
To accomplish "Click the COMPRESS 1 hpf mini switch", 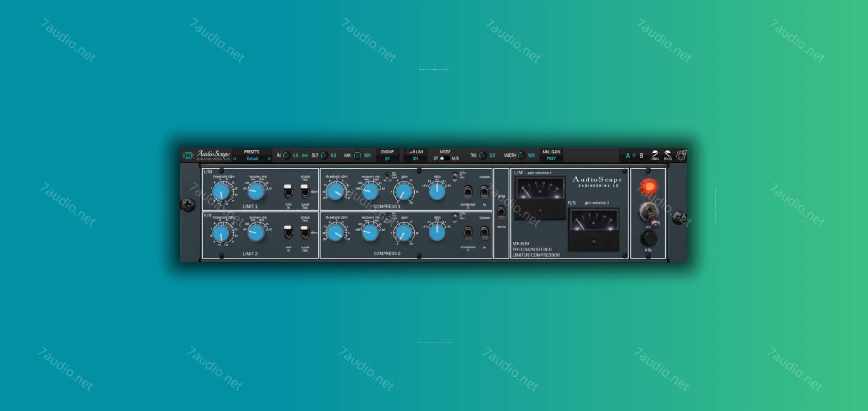I will [x=455, y=175].
